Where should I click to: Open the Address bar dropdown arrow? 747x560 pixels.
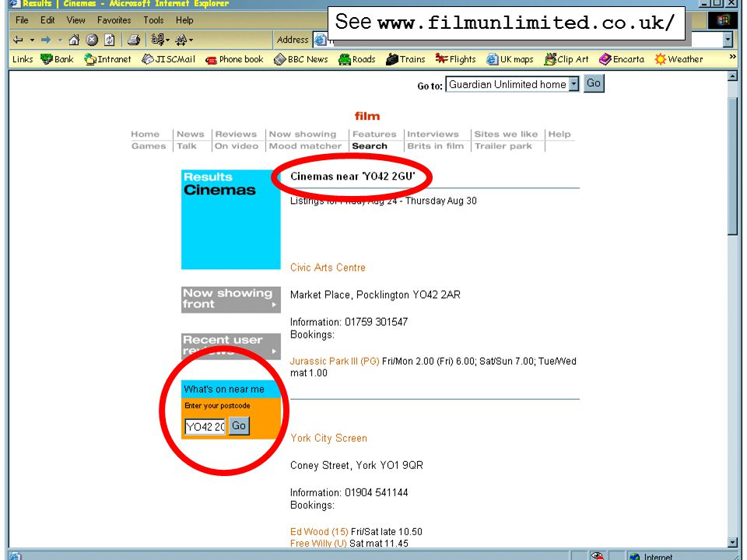(x=728, y=40)
